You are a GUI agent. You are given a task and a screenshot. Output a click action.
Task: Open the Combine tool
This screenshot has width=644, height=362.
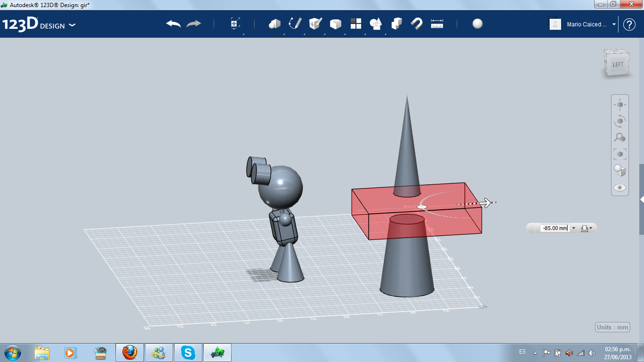[x=396, y=24]
